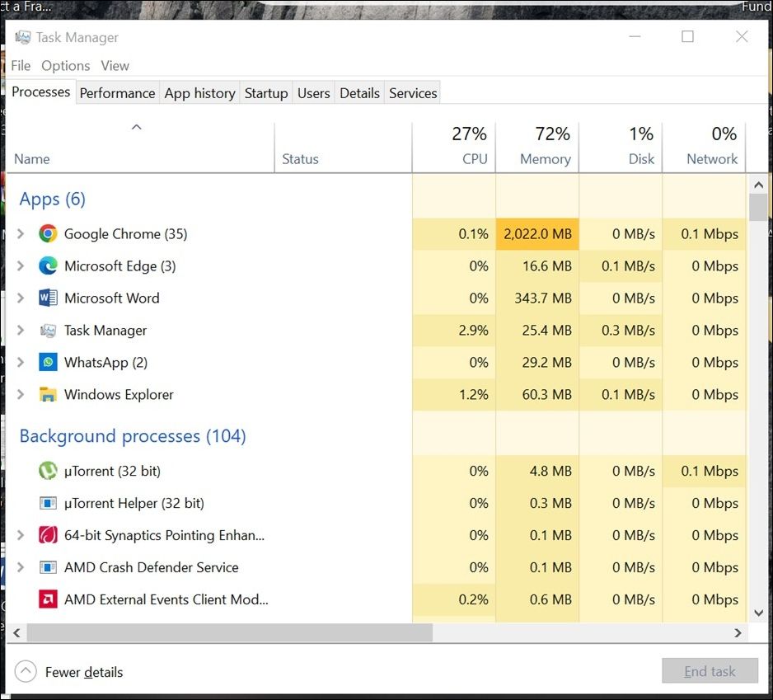The image size is (773, 700).
Task: Click the horizontal scrollbar right arrow
Action: 738,633
